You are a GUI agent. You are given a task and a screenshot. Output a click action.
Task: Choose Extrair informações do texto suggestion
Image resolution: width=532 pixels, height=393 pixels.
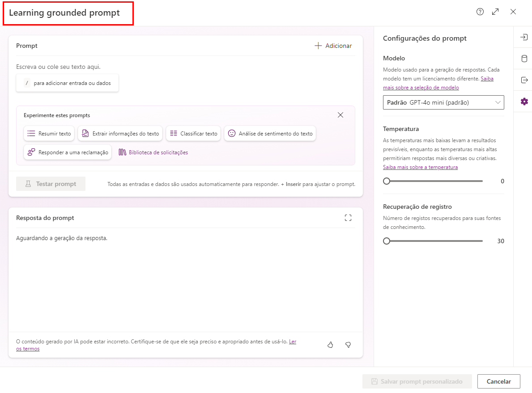click(x=120, y=134)
